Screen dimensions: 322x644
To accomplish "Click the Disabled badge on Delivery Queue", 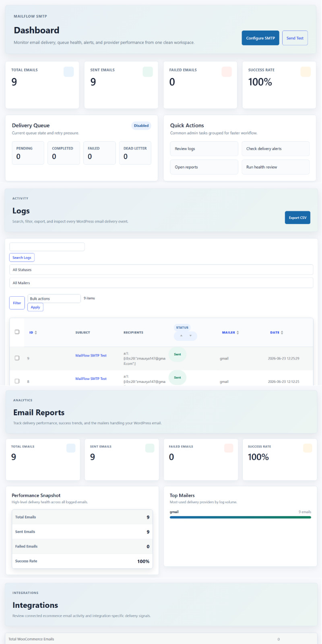I will coord(141,126).
